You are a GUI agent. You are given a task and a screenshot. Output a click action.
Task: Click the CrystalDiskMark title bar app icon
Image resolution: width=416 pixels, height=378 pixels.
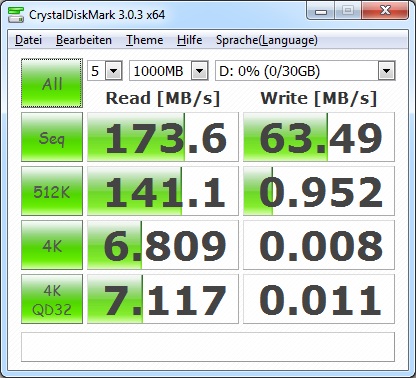coord(16,14)
